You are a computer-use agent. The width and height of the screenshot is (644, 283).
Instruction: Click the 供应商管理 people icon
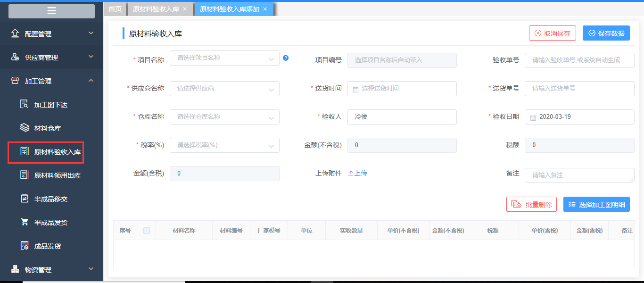pos(15,57)
